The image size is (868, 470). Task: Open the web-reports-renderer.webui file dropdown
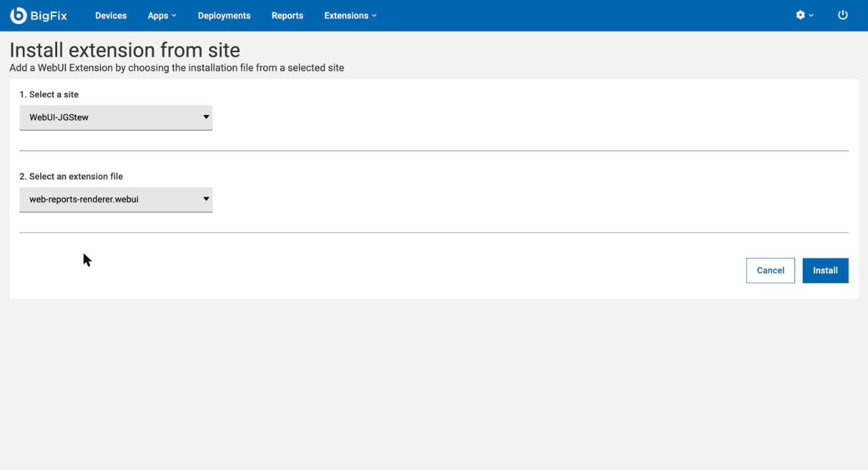(116, 200)
